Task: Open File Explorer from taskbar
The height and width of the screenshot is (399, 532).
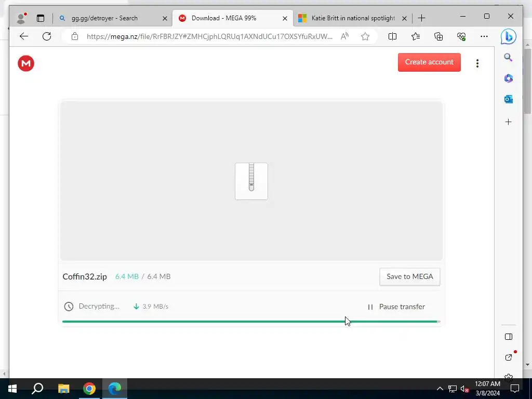Action: tap(63, 389)
